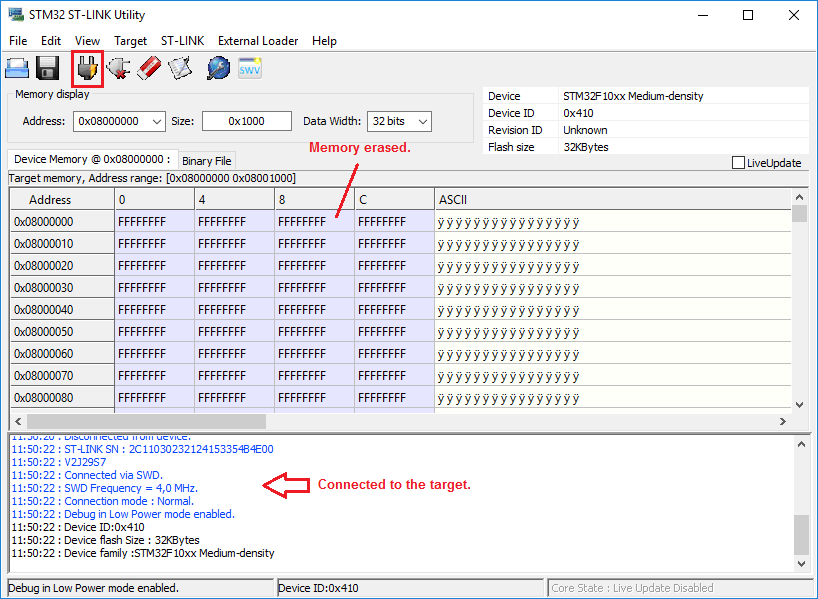The image size is (818, 599).
Task: Enable the LiveUpdate checkbox
Action: click(739, 163)
